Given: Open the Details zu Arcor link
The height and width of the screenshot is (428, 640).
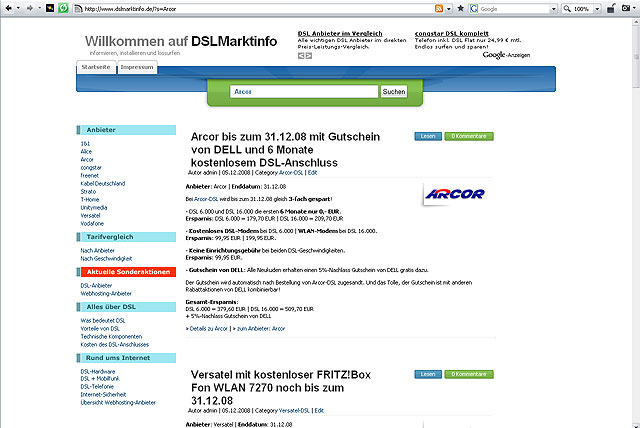Looking at the screenshot, I should tap(209, 328).
